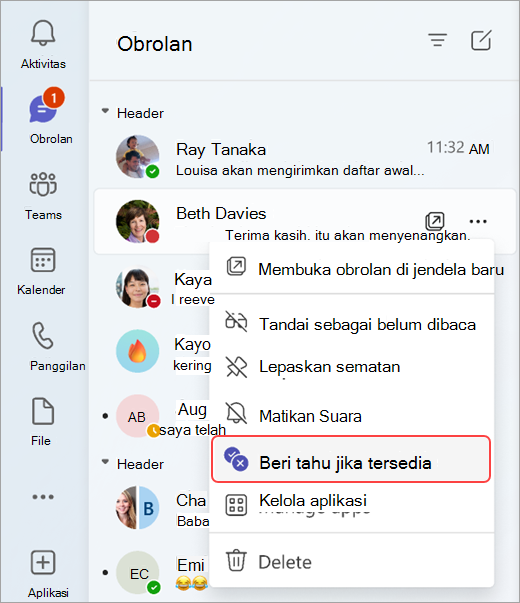This screenshot has width=520, height=603.
Task: Open Obrolan chat icon in sidebar
Action: (x=43, y=109)
